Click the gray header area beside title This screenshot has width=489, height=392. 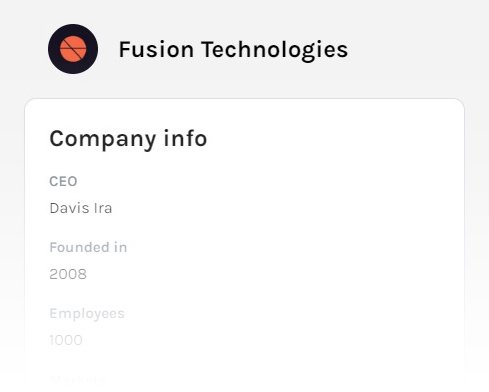(417, 49)
